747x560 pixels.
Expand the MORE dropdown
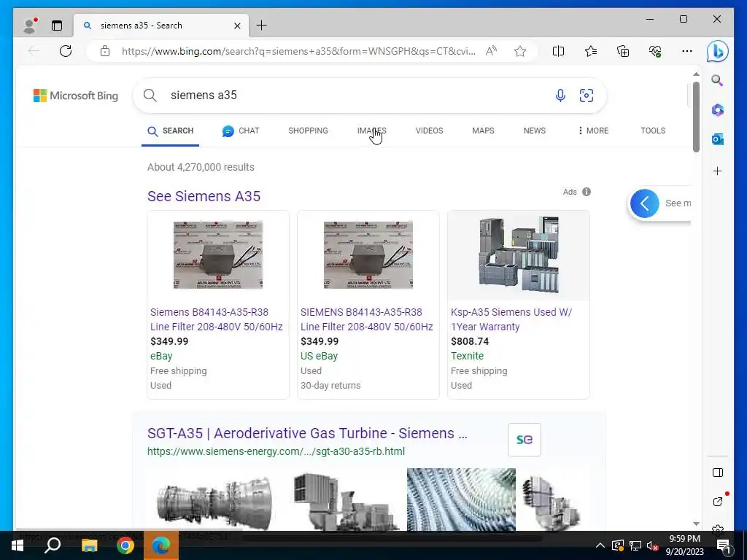[x=593, y=131]
